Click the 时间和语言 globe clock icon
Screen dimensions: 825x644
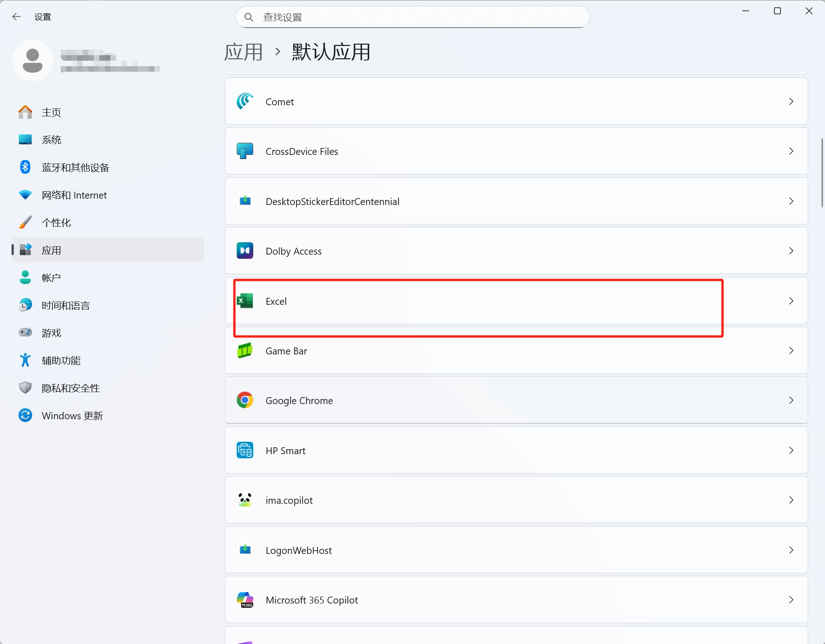click(25, 305)
